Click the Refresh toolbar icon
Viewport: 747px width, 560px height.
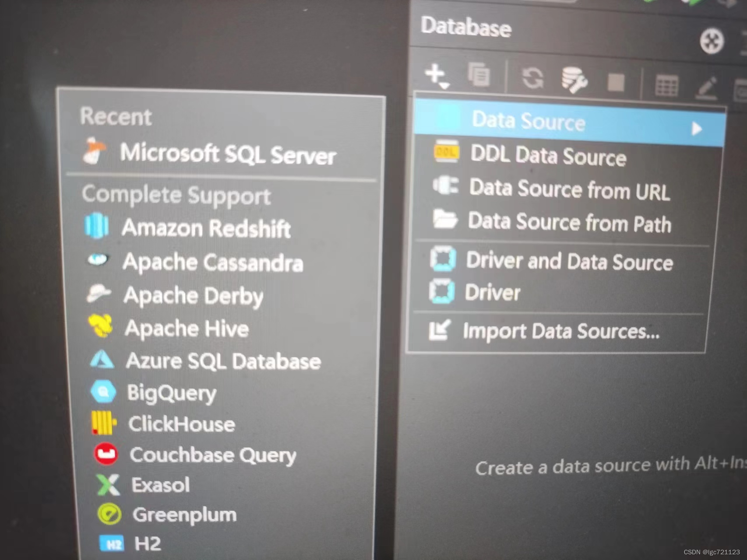click(532, 78)
